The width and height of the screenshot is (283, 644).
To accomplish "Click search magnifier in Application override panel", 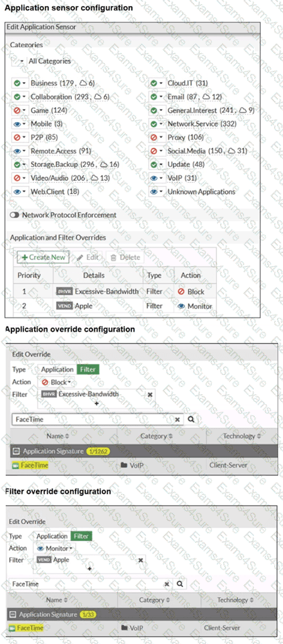I will point(190,419).
